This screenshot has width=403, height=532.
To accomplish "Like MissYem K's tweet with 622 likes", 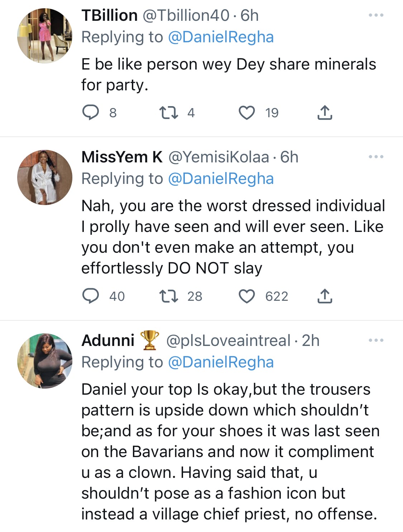I will (247, 296).
